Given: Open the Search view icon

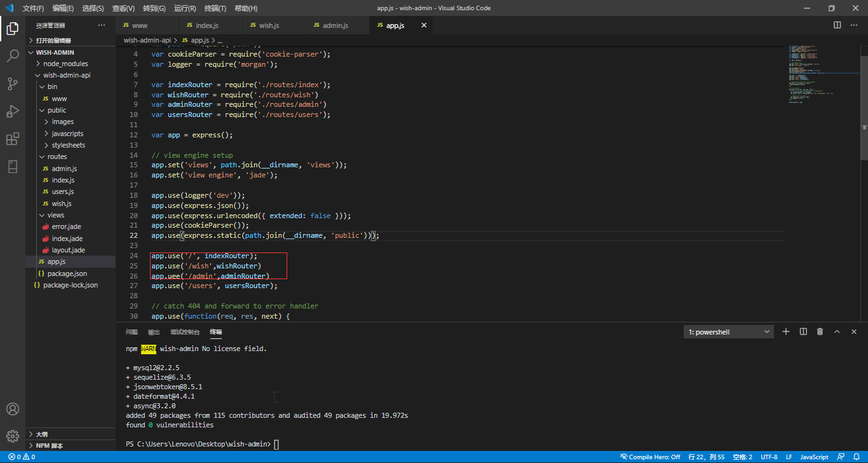Looking at the screenshot, I should (x=13, y=56).
